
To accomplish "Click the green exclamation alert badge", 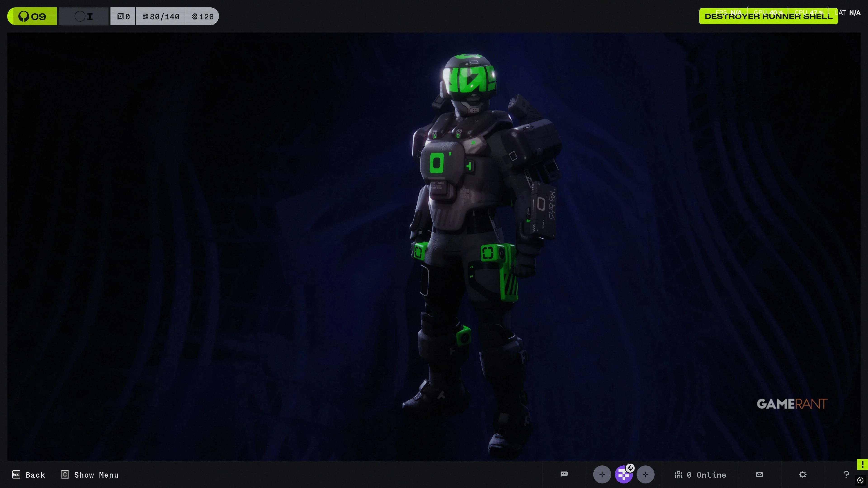I will click(x=862, y=465).
